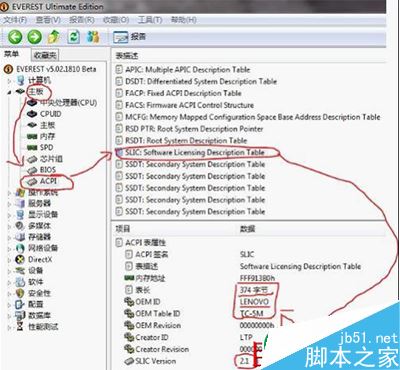Open the 报告(R) menu
The width and height of the screenshot is (400, 370).
click(82, 20)
